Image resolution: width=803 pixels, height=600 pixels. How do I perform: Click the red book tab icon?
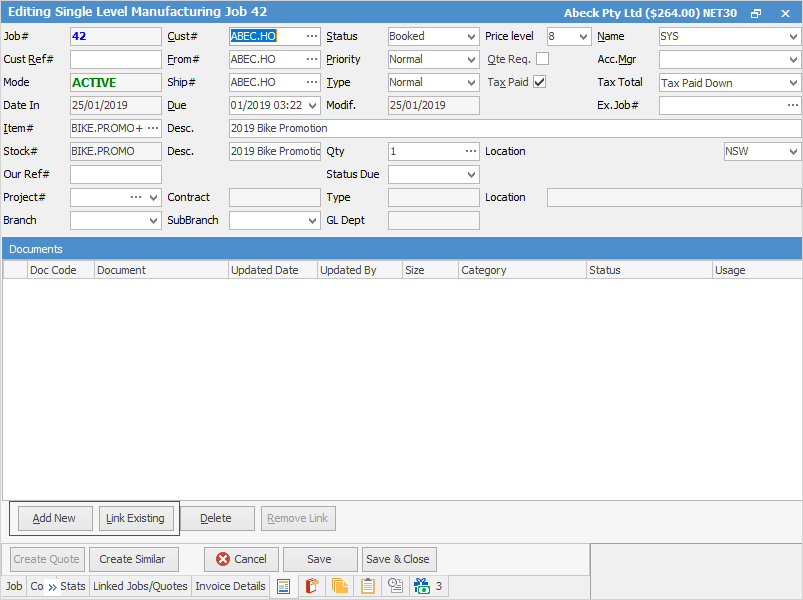tap(312, 587)
